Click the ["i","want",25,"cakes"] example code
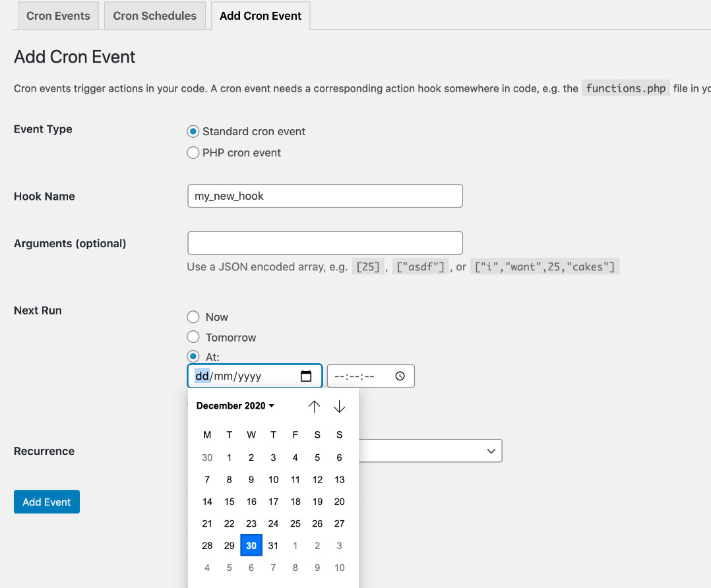 click(x=545, y=266)
